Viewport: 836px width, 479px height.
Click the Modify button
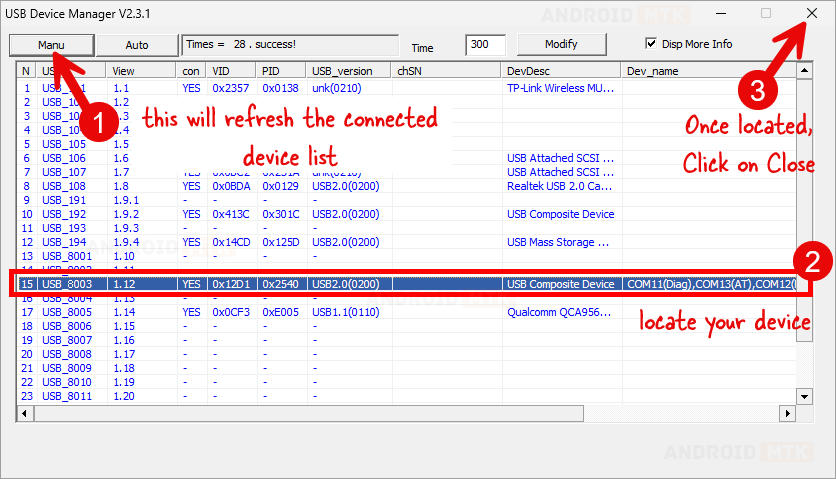coord(561,45)
